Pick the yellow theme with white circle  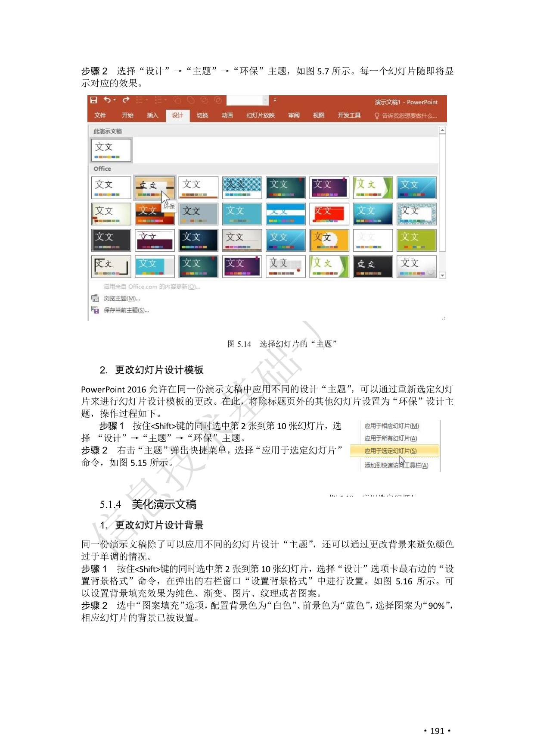(329, 240)
